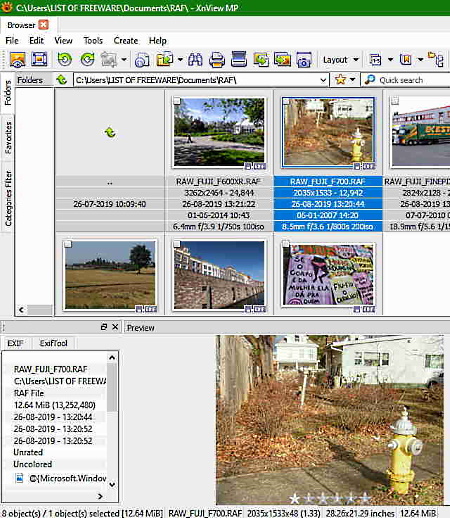Tick checkbox on the canal building thumbnail
This screenshot has width=450, height=518.
pos(177,244)
